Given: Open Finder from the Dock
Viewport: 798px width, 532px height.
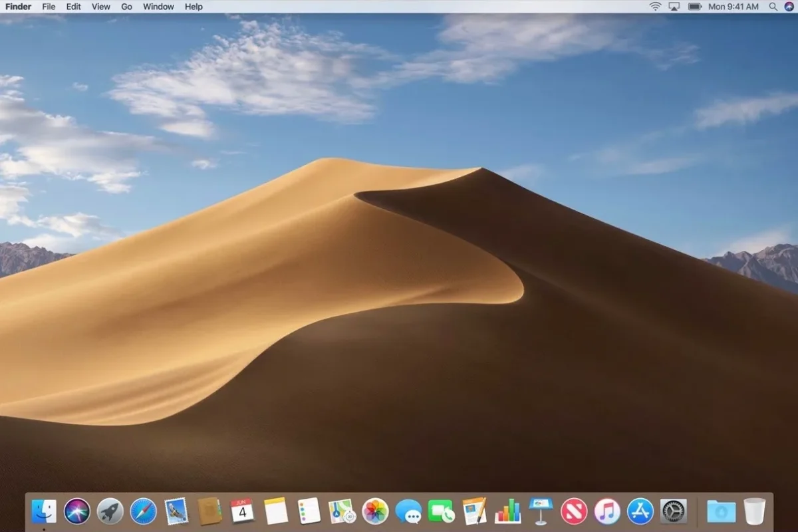Looking at the screenshot, I should point(44,511).
